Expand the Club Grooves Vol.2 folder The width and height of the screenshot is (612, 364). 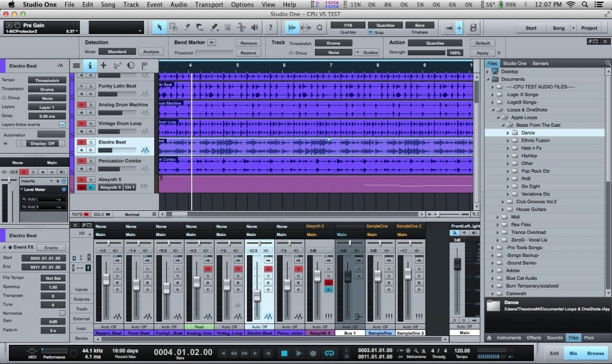click(503, 201)
